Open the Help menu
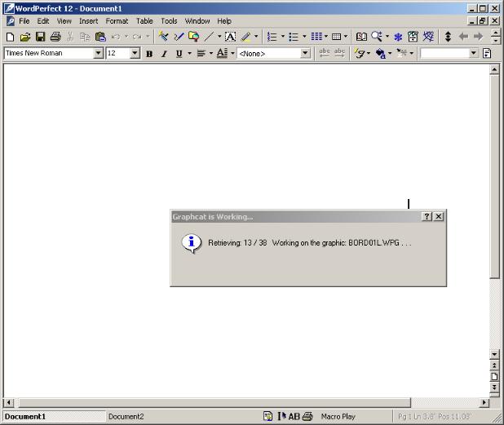 pos(224,21)
